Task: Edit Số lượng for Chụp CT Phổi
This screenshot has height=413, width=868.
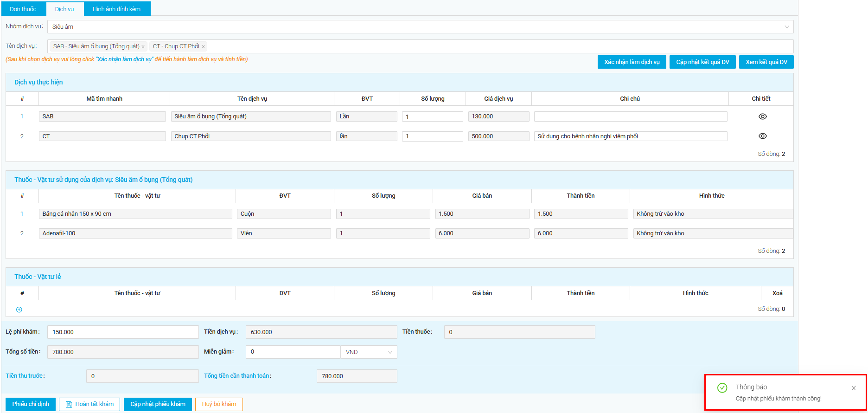Action: tap(432, 136)
